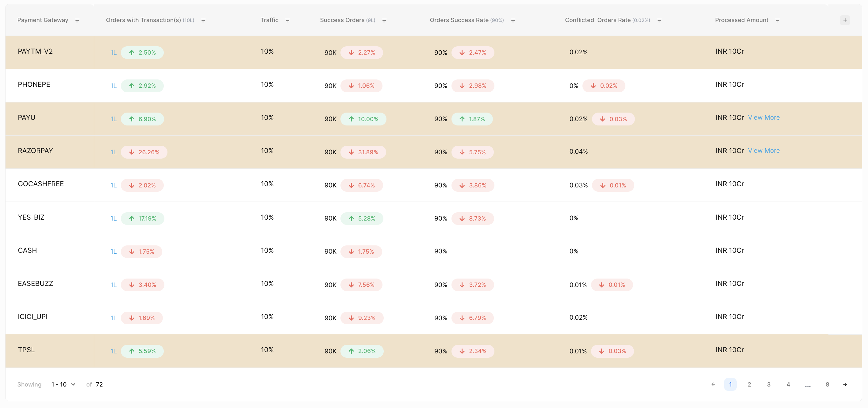Click the plus icon to add a column
This screenshot has height=408, width=868.
coord(845,20)
